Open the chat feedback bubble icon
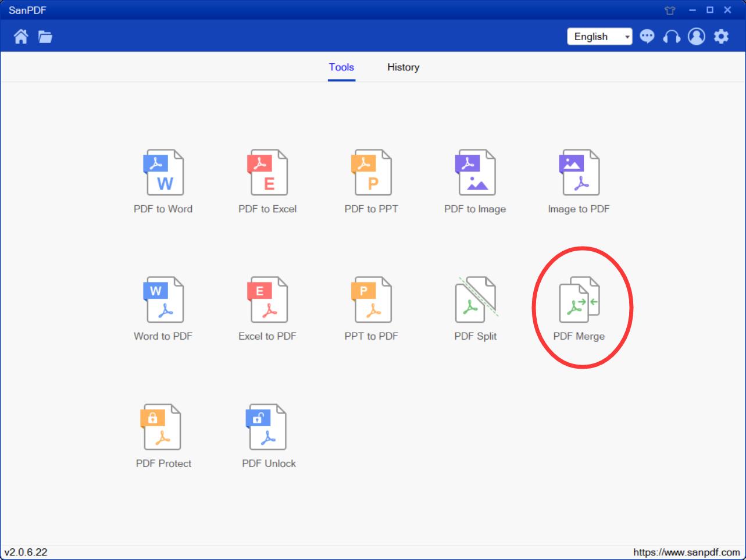746x560 pixels. 647,36
